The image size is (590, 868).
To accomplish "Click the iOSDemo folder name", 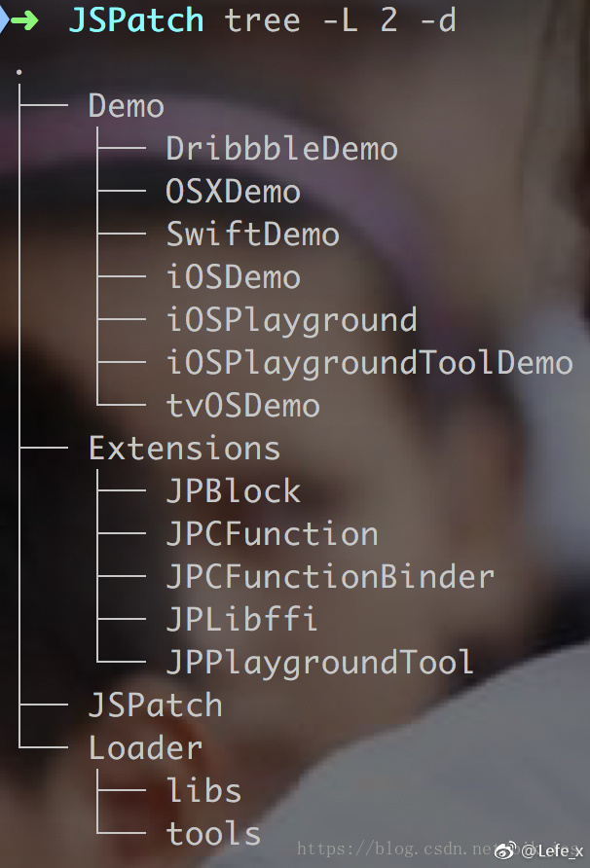I will coord(234,276).
